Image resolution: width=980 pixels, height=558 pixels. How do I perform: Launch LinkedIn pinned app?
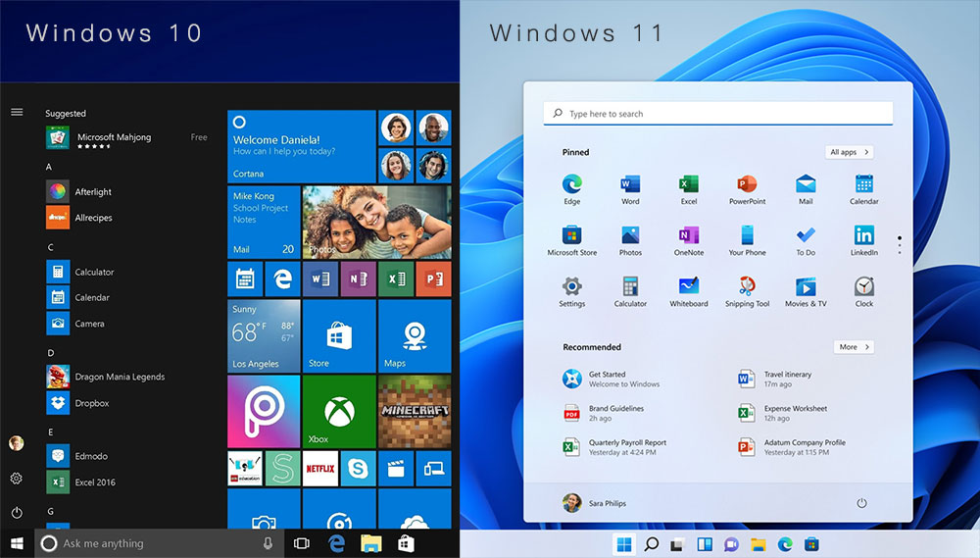click(x=863, y=240)
